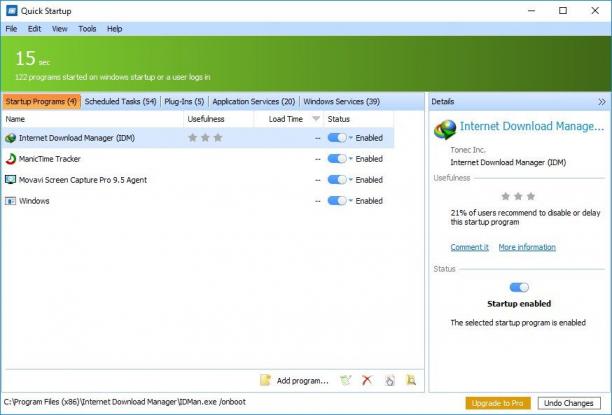
Task: Toggle the Startup enabled switch in the Details panel
Action: pos(519,287)
